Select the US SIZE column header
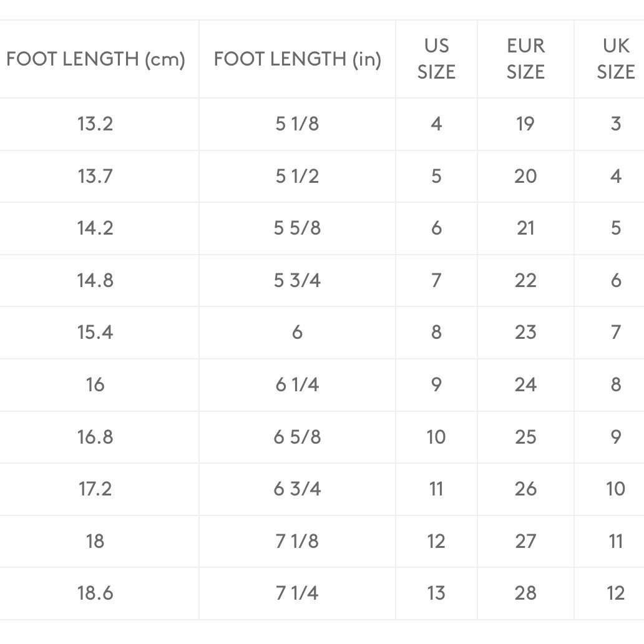Viewport: 644px width, 644px height. pos(436,59)
